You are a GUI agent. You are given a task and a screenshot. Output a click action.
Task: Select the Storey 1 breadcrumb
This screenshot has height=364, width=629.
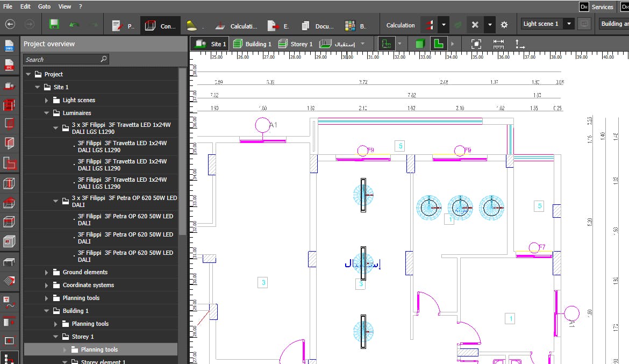pyautogui.click(x=295, y=44)
